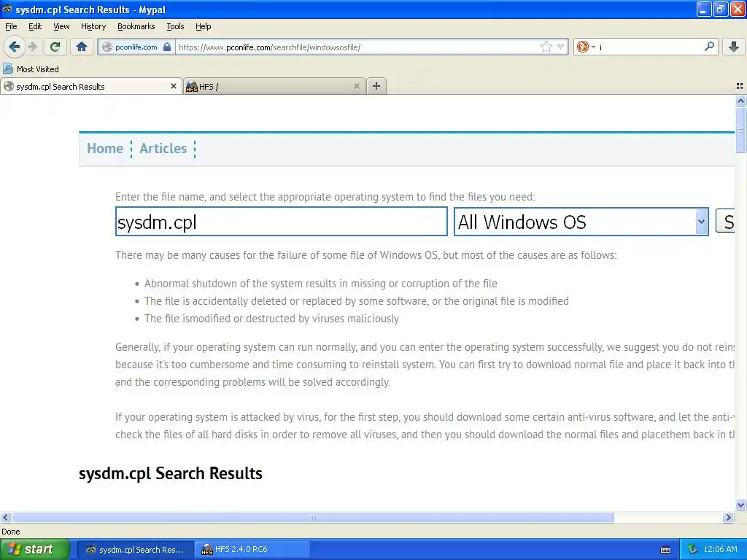Select the sysdm.cpl Search Results tab
This screenshot has height=560, width=747.
click(90, 86)
